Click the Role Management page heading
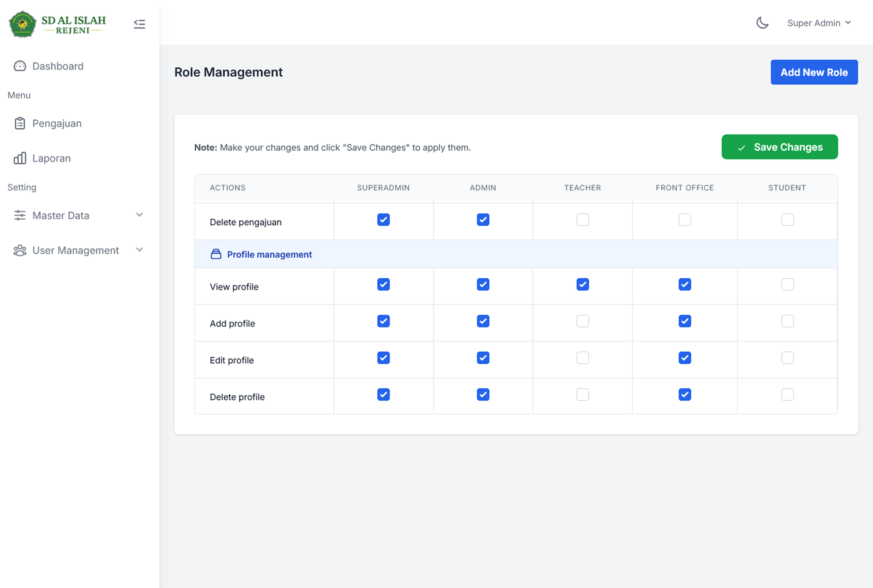 [x=228, y=72]
